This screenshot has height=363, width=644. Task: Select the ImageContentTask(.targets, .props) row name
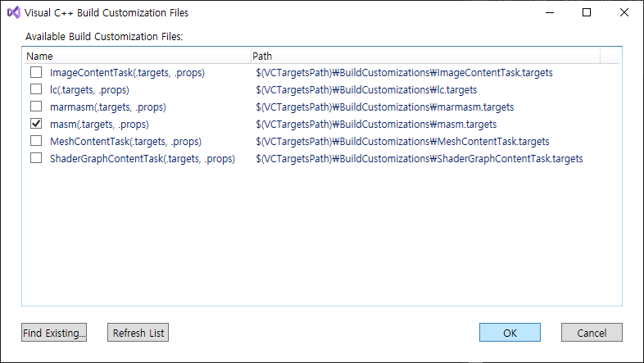pos(127,73)
